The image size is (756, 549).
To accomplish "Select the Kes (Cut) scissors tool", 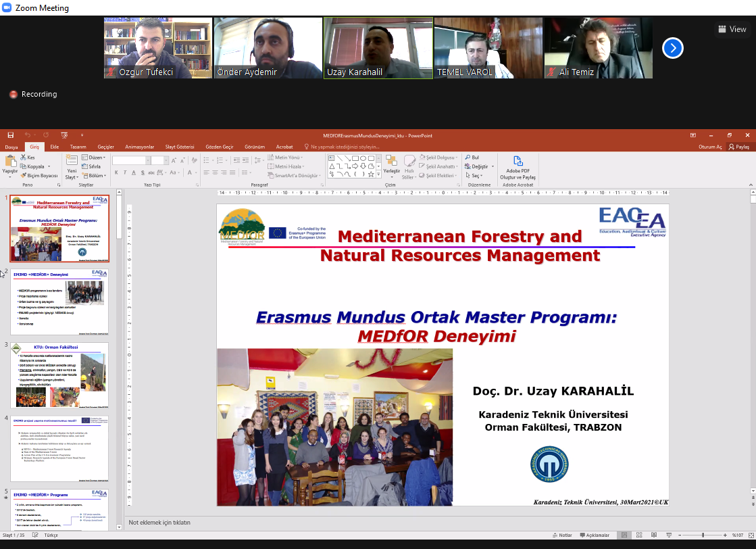I will (27, 158).
